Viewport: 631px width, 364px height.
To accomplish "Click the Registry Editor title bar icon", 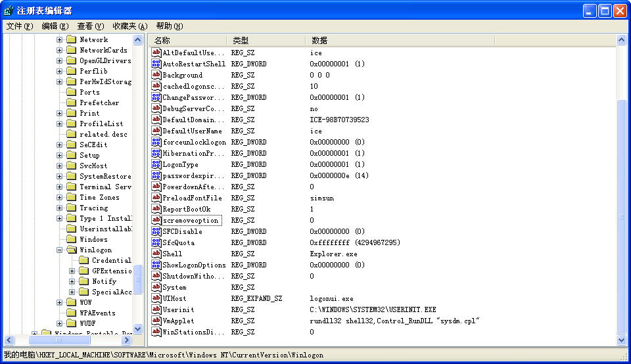I will (9, 11).
